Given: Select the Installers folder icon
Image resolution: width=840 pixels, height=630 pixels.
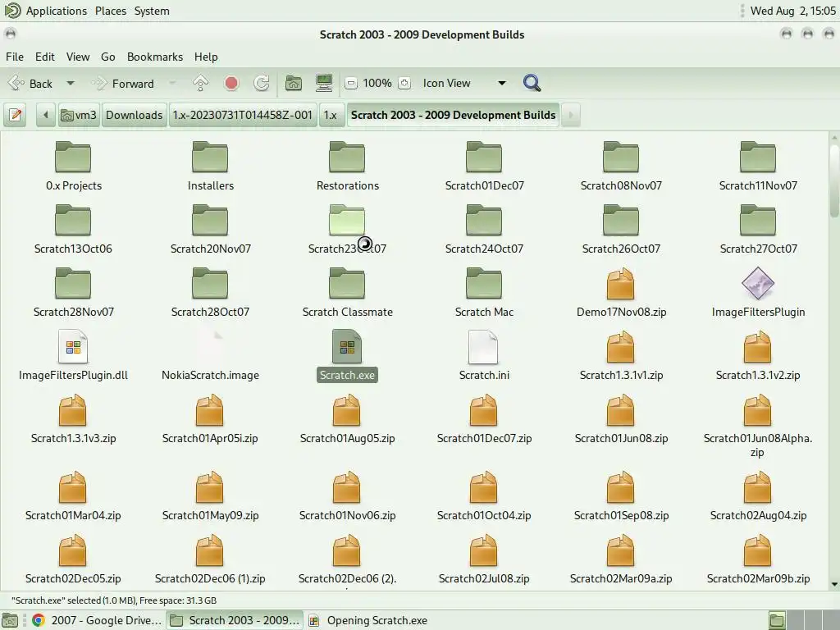Looking at the screenshot, I should 210,157.
